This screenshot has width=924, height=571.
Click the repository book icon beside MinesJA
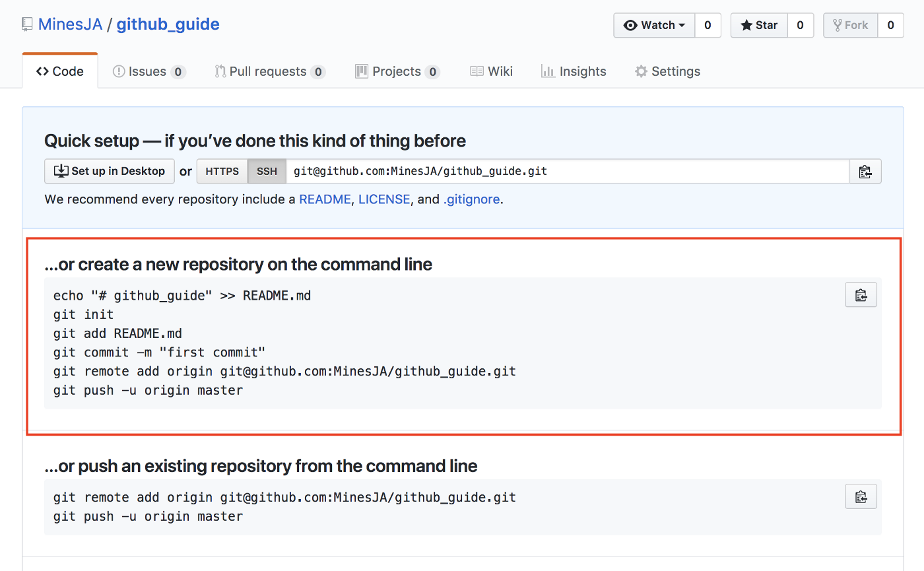tap(26, 23)
